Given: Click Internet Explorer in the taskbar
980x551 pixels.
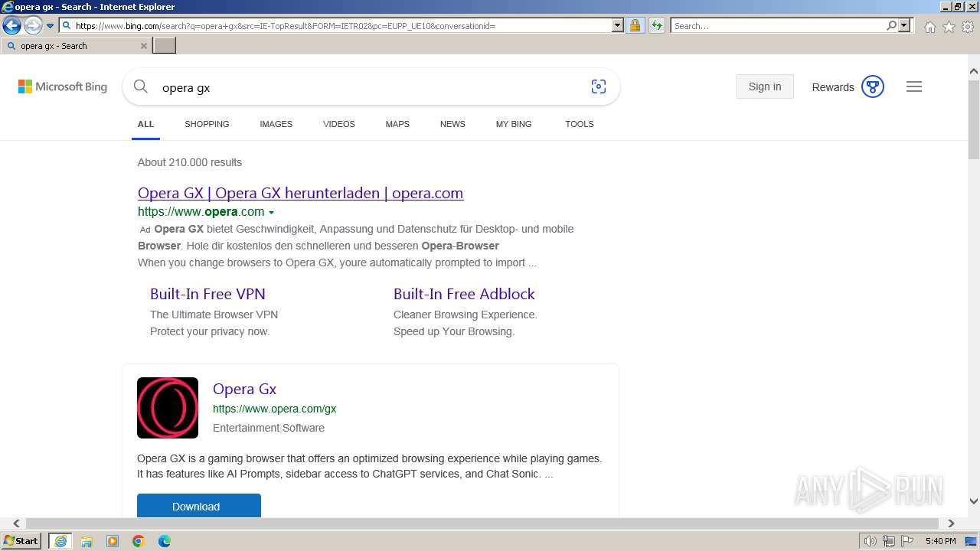Looking at the screenshot, I should coord(60,541).
